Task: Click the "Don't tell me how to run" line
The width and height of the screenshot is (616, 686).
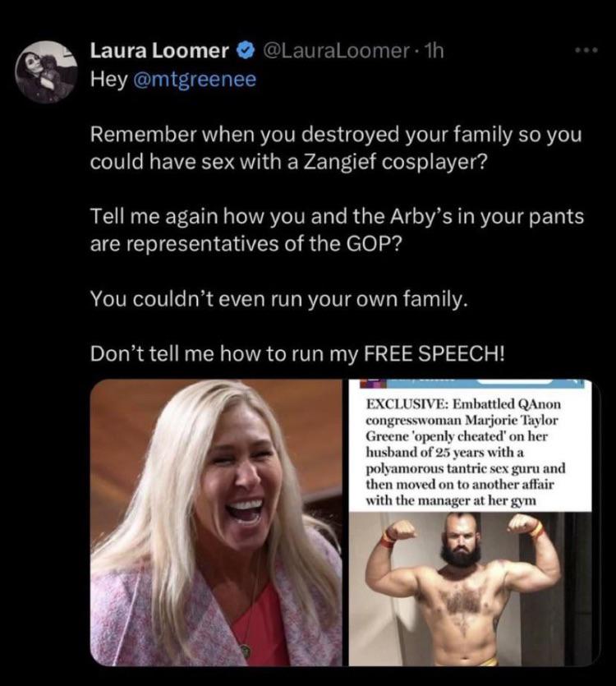Action: click(x=297, y=353)
